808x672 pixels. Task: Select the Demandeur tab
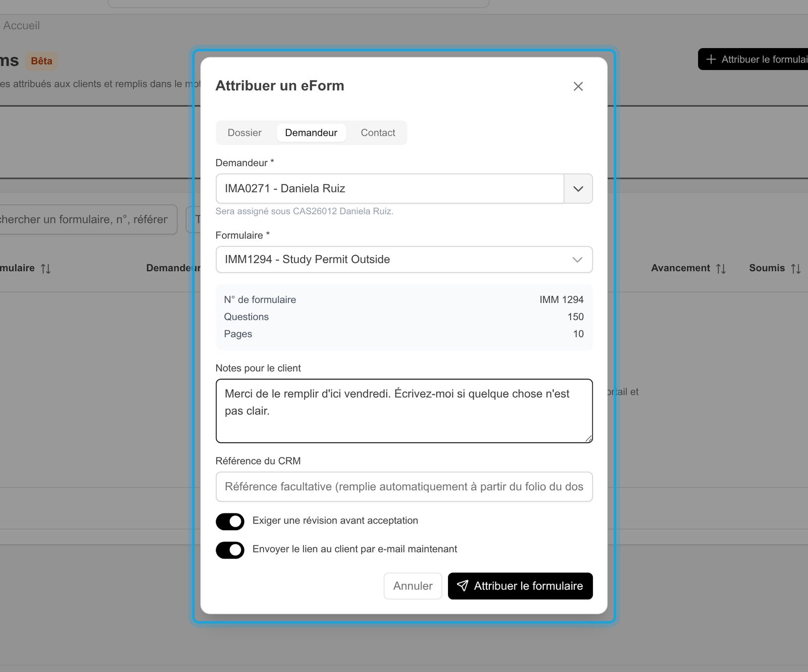pos(311,133)
